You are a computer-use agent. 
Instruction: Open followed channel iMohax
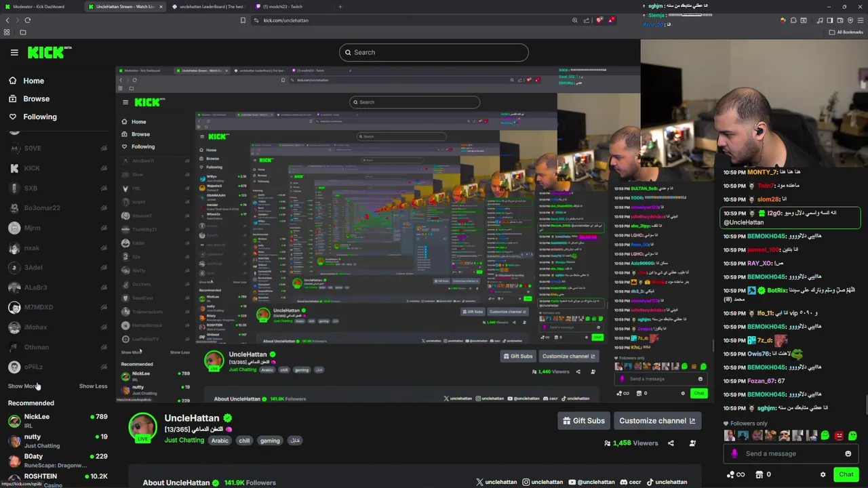57,327
